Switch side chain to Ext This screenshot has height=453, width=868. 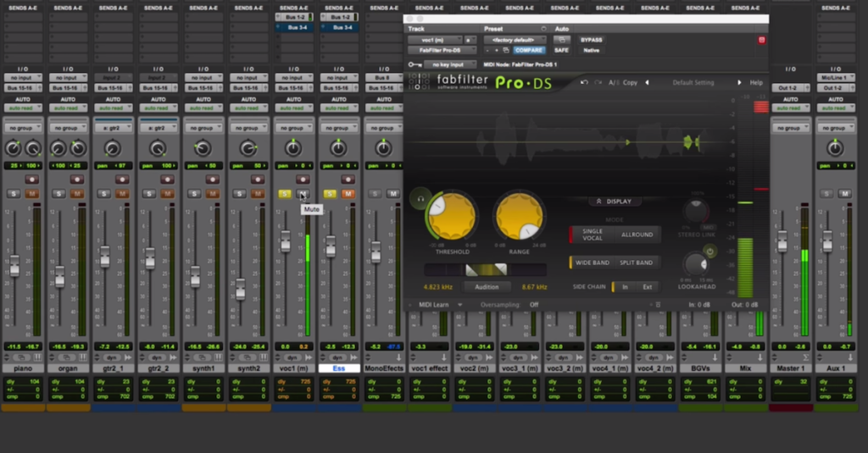click(x=647, y=287)
